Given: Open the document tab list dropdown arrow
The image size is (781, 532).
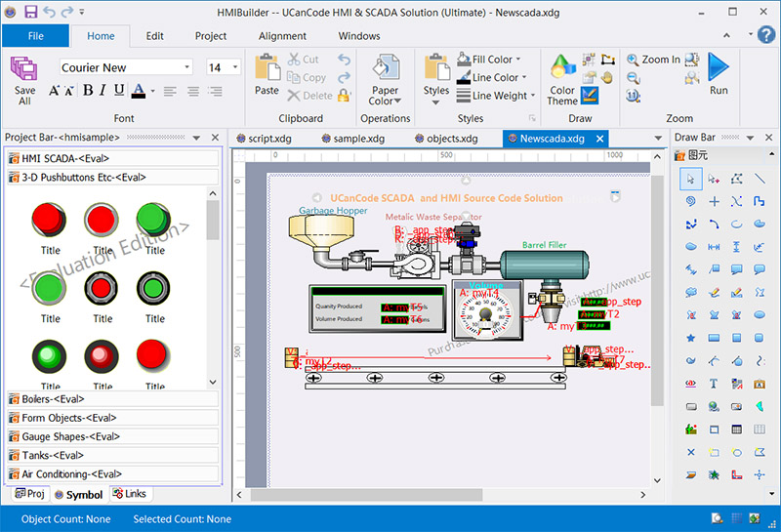Looking at the screenshot, I should tap(658, 138).
